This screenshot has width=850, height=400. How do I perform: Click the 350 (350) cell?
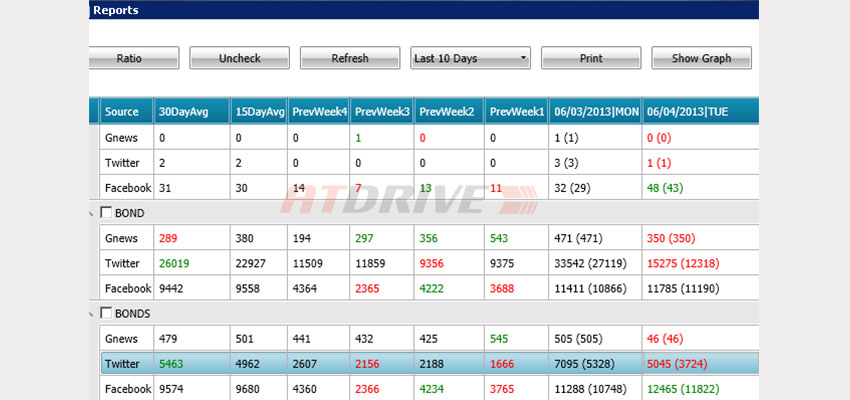(700, 238)
